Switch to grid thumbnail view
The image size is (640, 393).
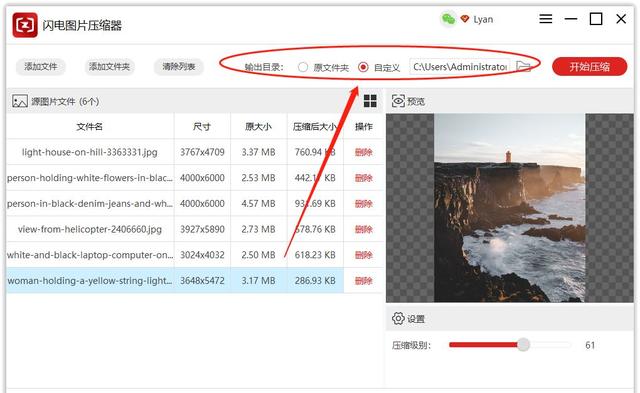click(x=370, y=101)
